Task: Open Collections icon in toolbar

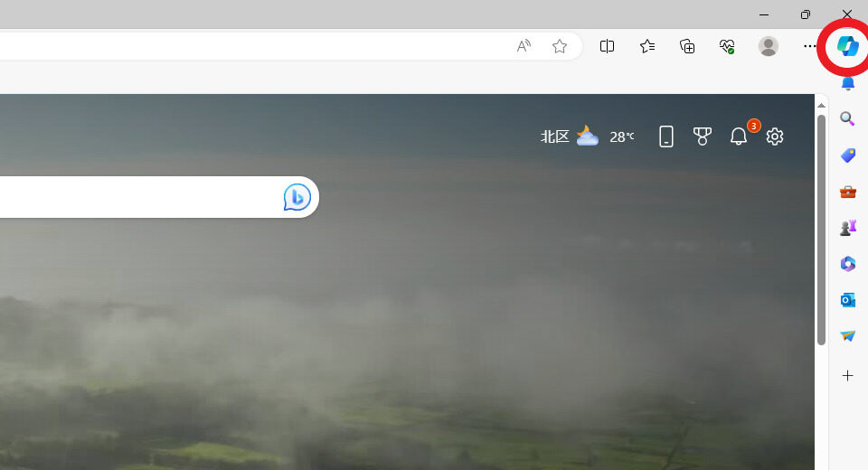Action: [x=687, y=46]
